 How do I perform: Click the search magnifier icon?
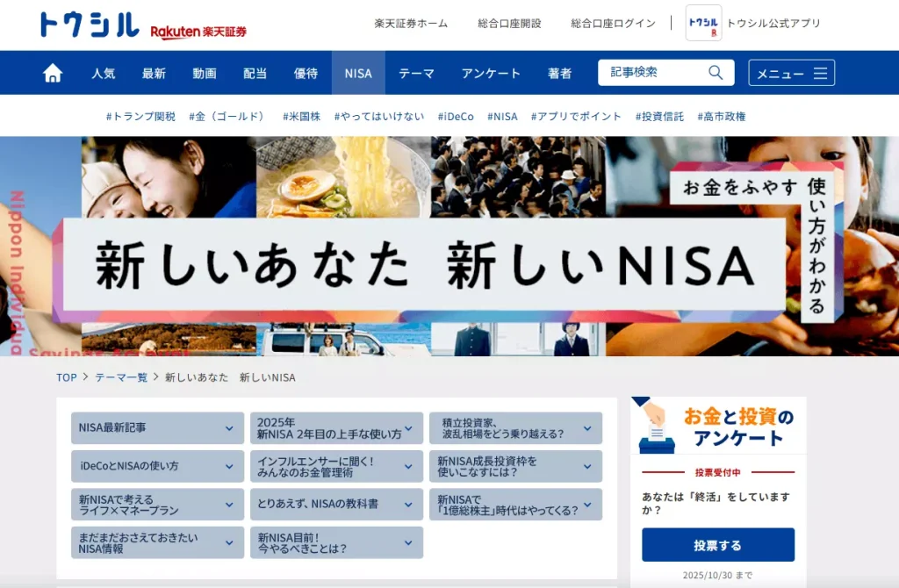715,72
